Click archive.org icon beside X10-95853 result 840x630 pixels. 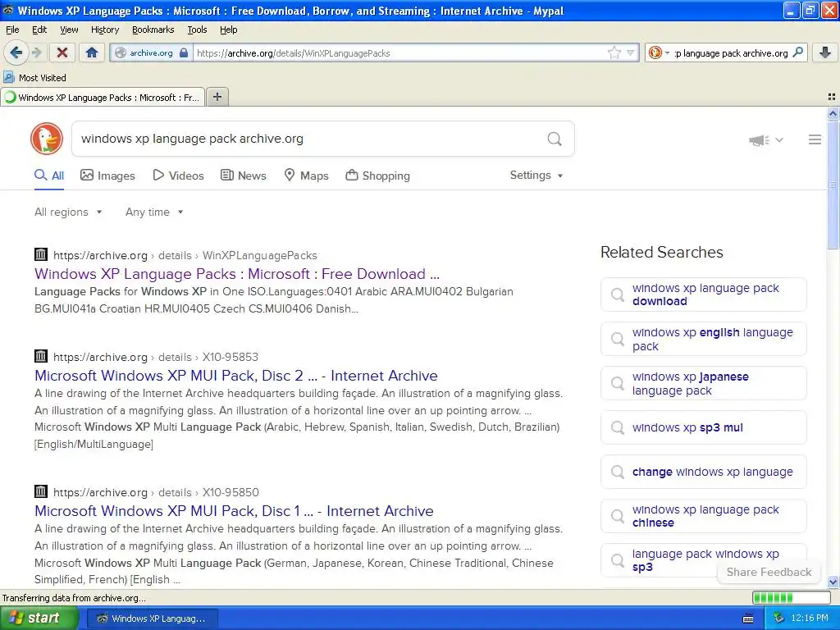point(41,356)
